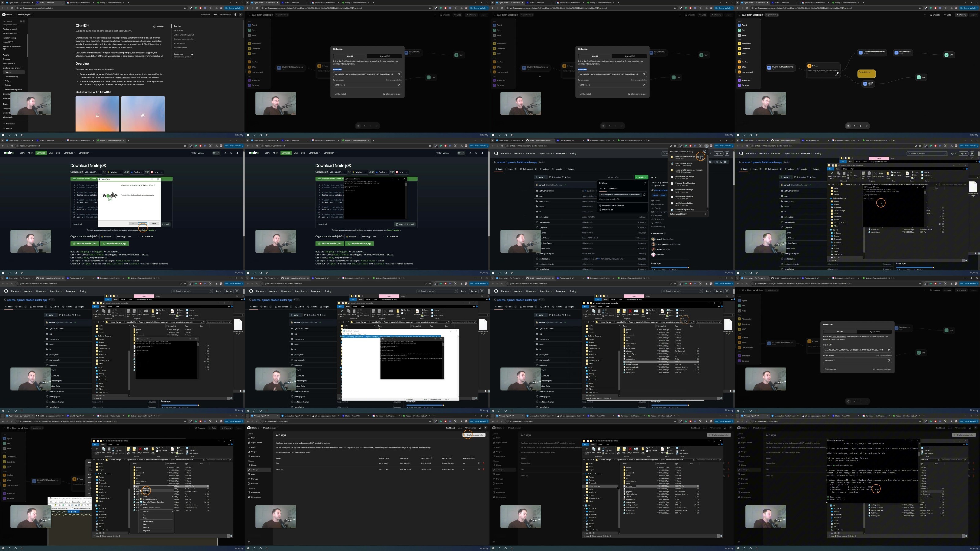Image resolution: width=980 pixels, height=551 pixels.
Task: Choose hand pan tool below yellow note canvas
Action: [848, 126]
